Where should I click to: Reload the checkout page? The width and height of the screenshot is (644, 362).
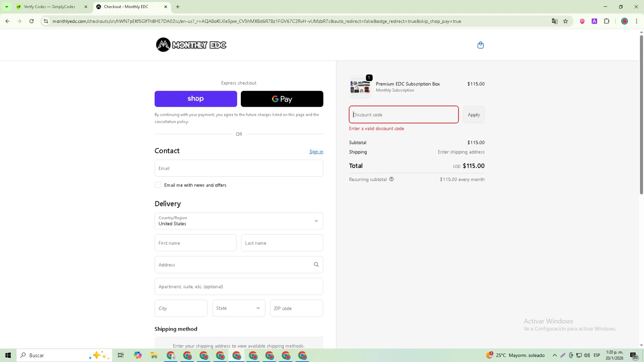pos(32,21)
